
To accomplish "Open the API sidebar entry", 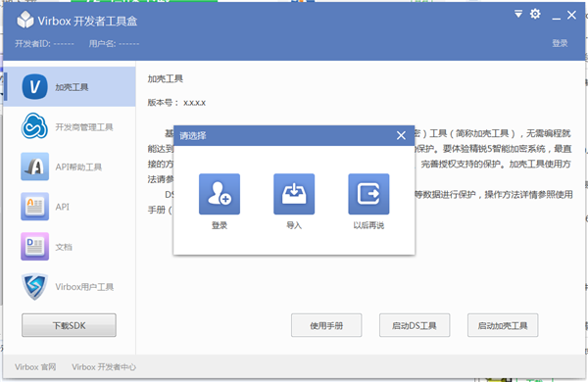I will pyautogui.click(x=63, y=207).
